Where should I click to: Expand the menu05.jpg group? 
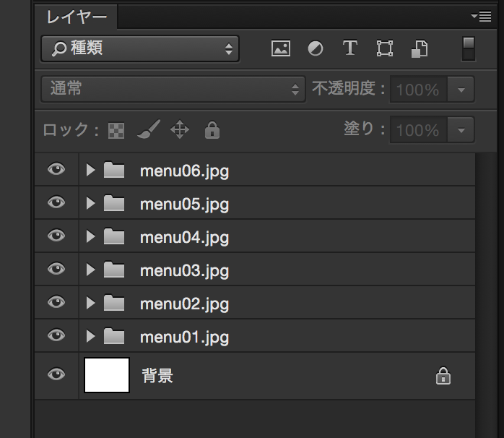point(90,204)
